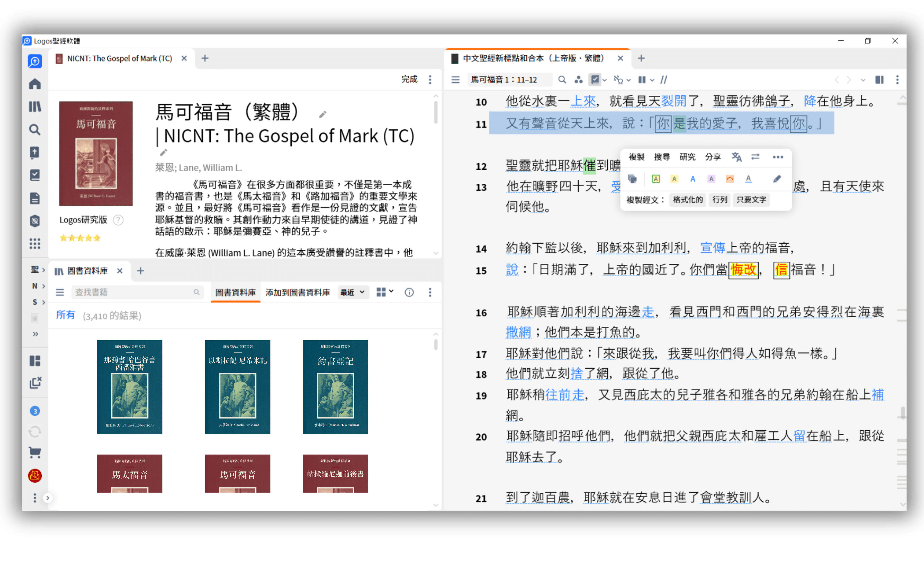Click the Logos assistant icon atop sidebar

pos(35,61)
